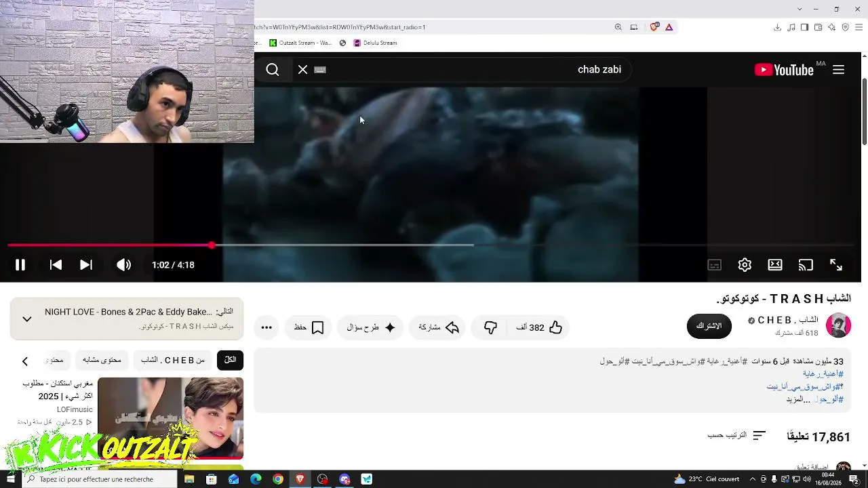The width and height of the screenshot is (868, 488).
Task: Mute the video with the speaker icon
Action: click(123, 265)
